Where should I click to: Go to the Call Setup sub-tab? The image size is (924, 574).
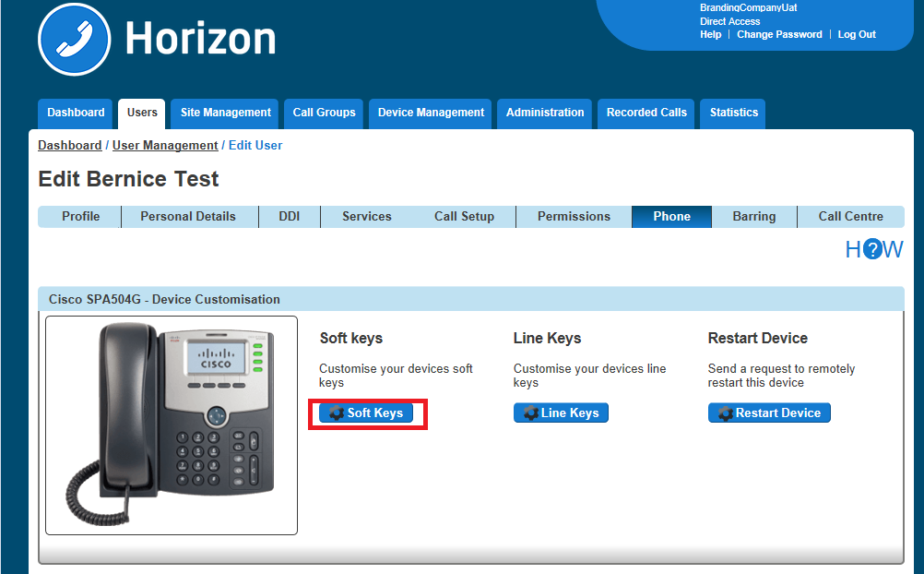(464, 217)
